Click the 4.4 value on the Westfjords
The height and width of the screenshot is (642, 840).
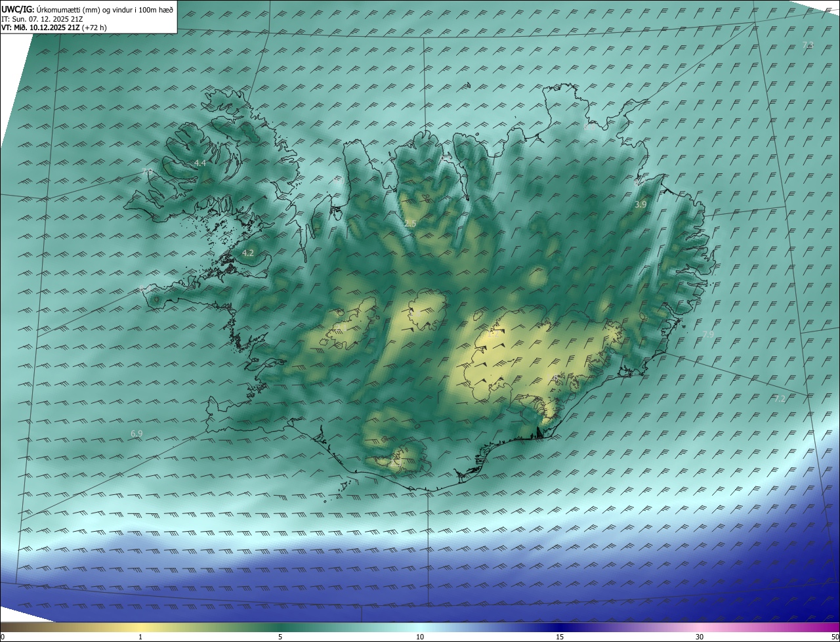(x=200, y=163)
